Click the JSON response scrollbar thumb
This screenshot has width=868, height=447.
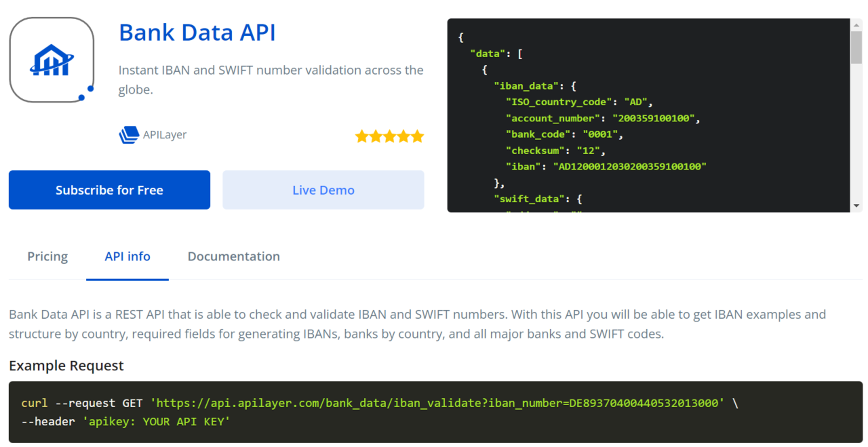click(856, 47)
